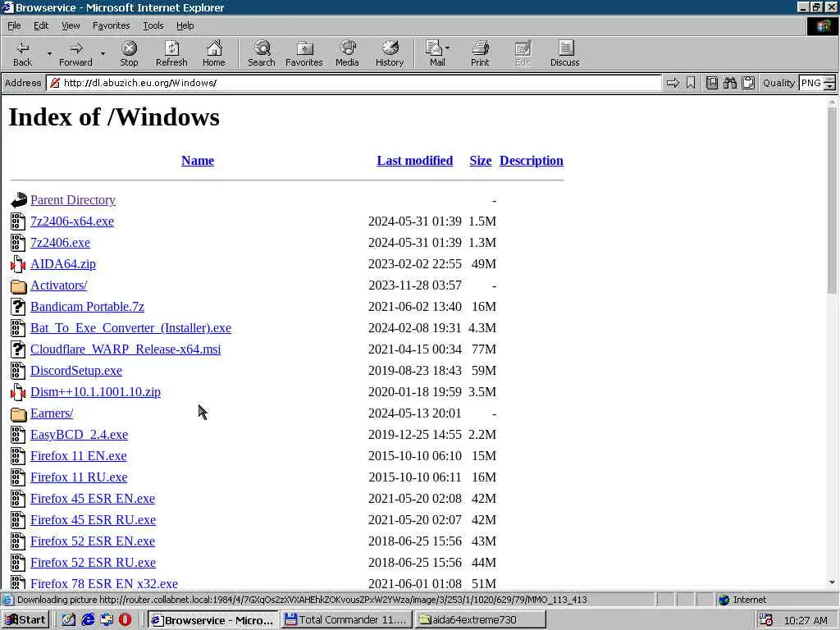The width and height of the screenshot is (840, 630).
Task: Launch Internet Explorer from quick launch
Action: click(x=88, y=620)
